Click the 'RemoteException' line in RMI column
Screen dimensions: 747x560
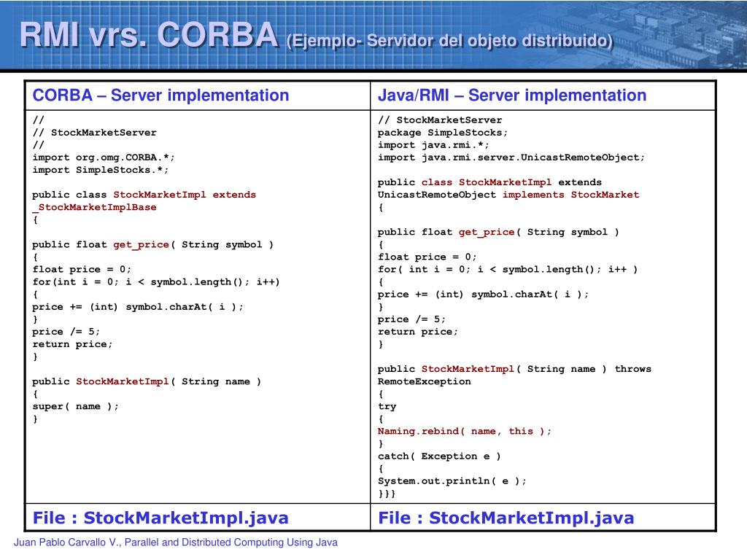coord(424,381)
